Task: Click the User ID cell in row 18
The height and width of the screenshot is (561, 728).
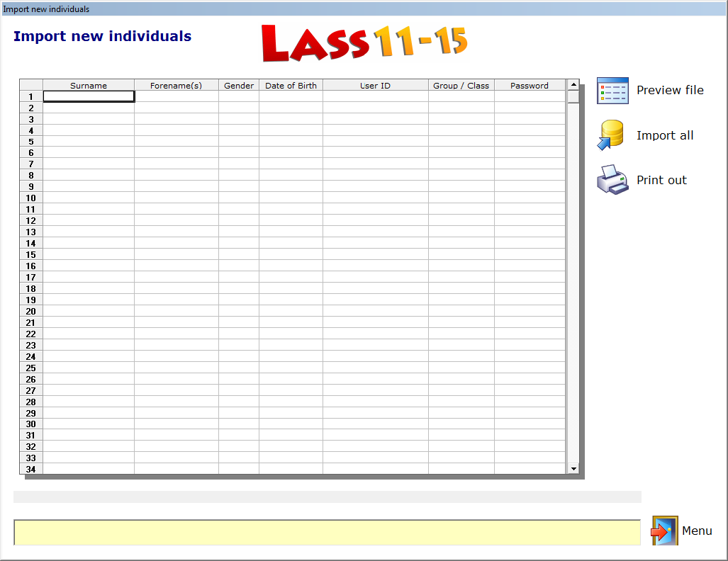Action: pyautogui.click(x=376, y=288)
